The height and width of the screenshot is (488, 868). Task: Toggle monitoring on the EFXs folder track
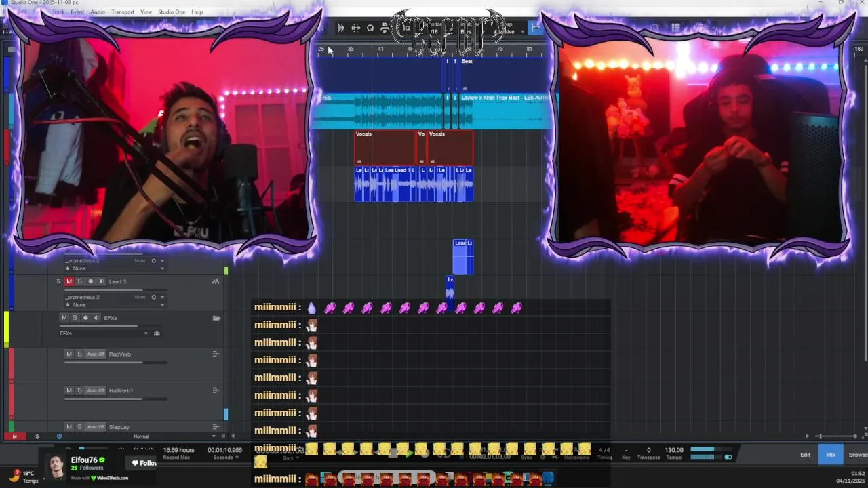[96, 318]
